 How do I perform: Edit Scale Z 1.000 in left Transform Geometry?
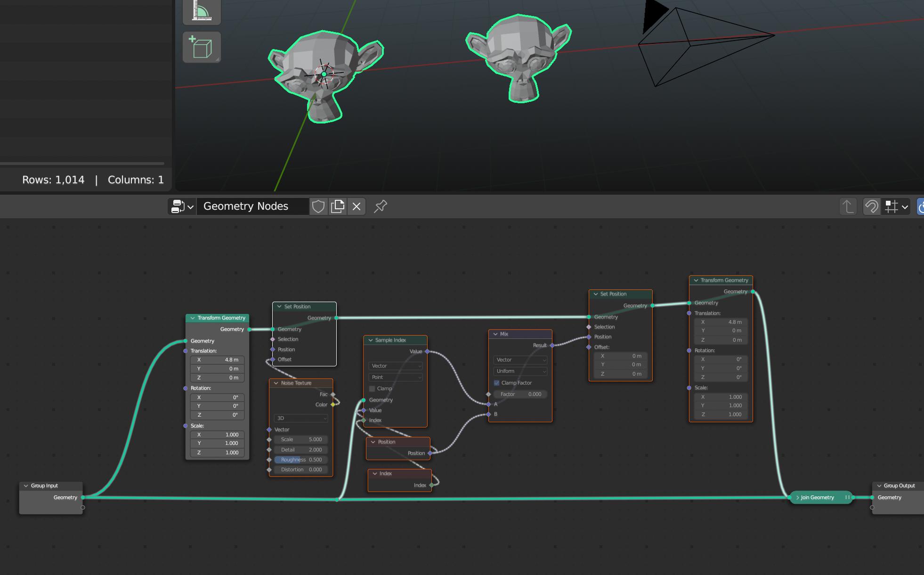217,453
